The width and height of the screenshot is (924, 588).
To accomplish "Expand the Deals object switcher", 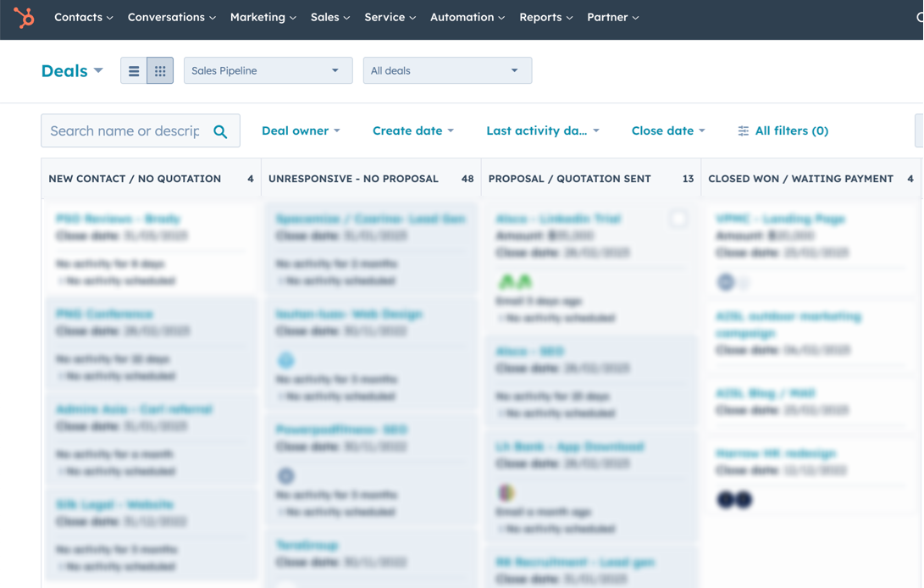I will [72, 71].
